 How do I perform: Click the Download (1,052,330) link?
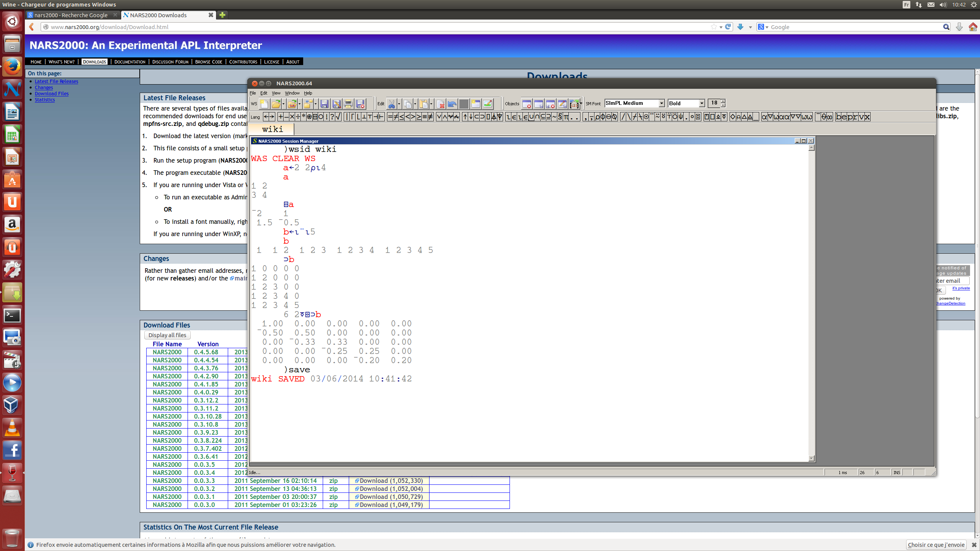[389, 481]
